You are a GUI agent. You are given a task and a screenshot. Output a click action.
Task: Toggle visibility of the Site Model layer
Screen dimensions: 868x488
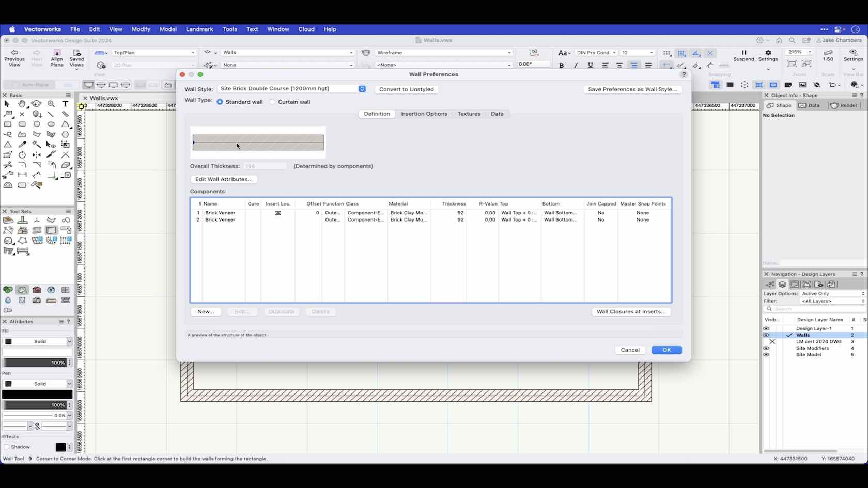(x=766, y=355)
